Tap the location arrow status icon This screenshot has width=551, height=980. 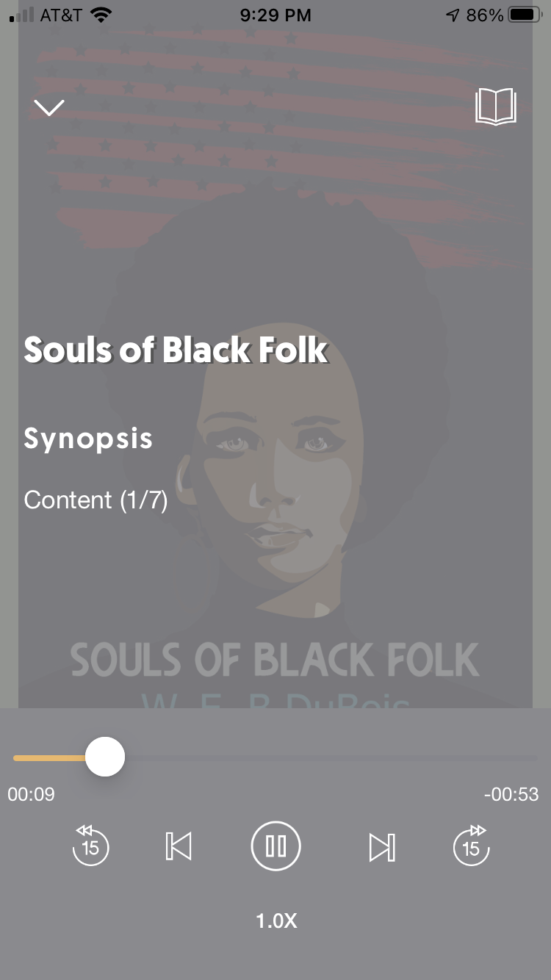pos(453,15)
